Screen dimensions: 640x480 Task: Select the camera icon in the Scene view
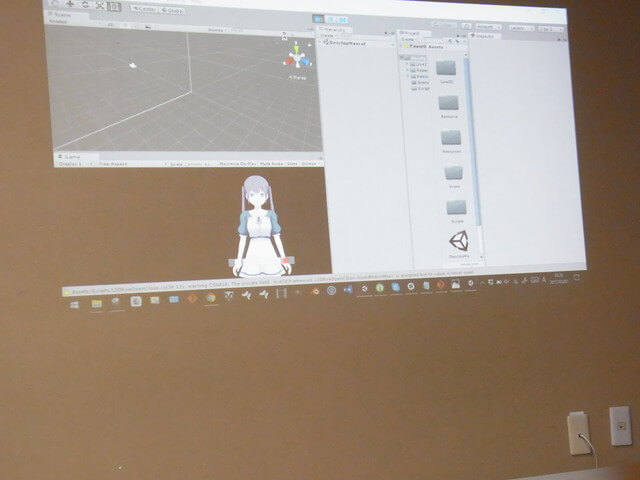click(133, 65)
